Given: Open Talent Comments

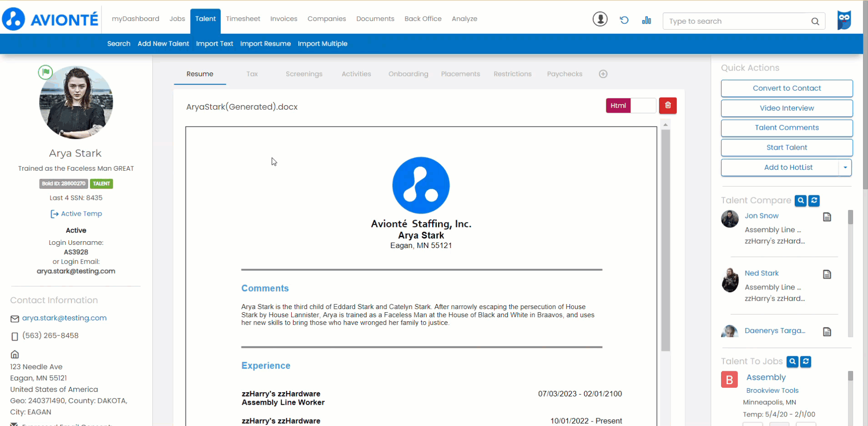Looking at the screenshot, I should (x=787, y=128).
